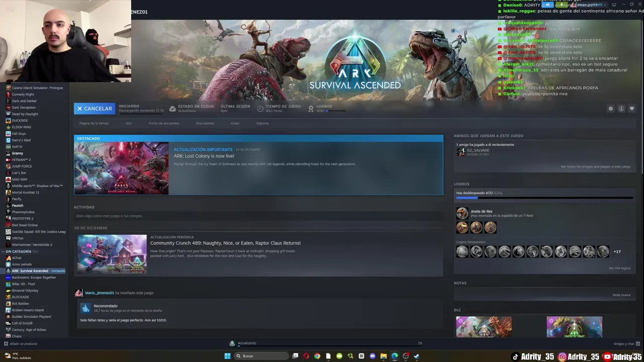Open second DLC artwork thumbnail
The image size is (644, 362).
pos(574,327)
